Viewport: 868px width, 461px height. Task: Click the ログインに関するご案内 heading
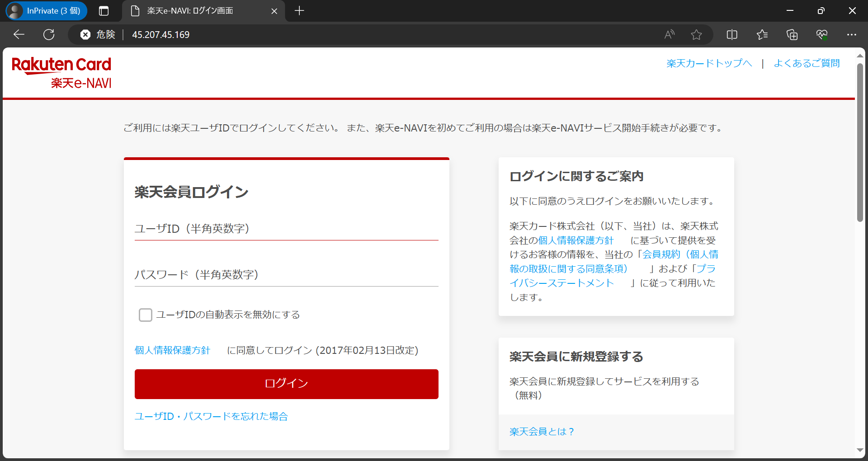(x=576, y=176)
